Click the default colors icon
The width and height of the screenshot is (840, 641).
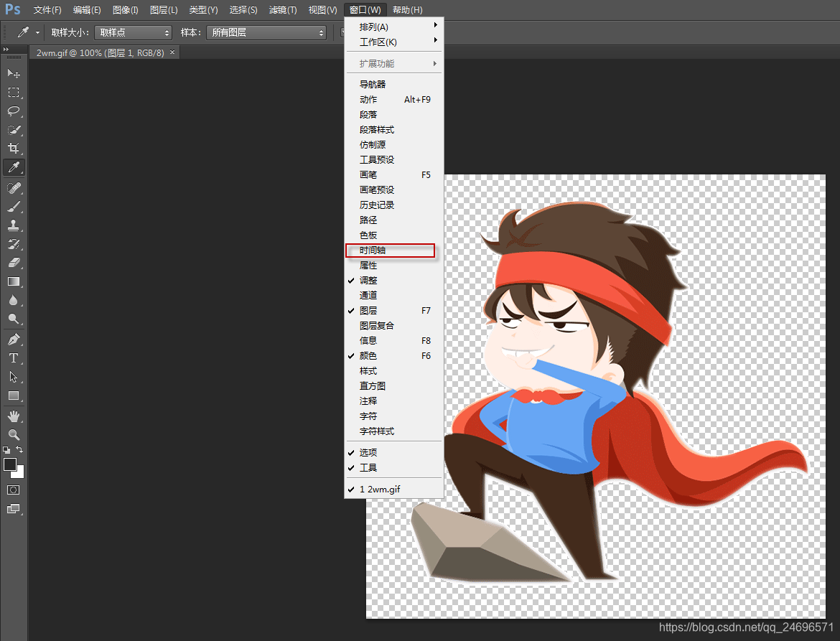click(6, 450)
